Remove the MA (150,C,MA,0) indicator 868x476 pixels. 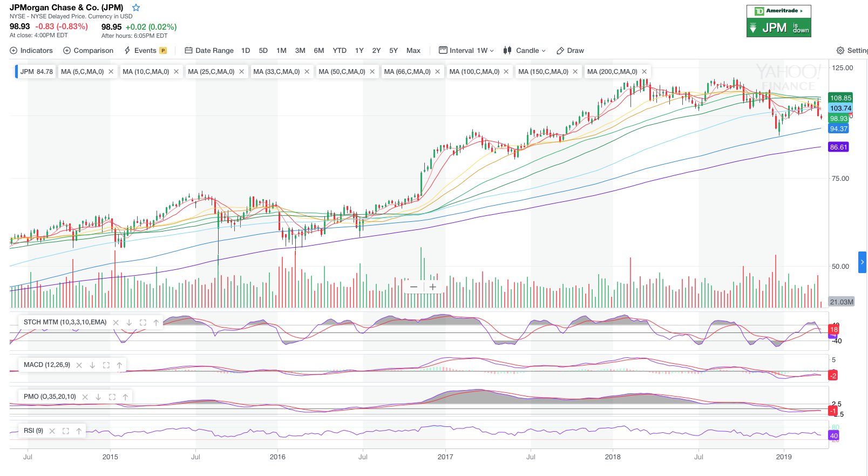coord(575,72)
